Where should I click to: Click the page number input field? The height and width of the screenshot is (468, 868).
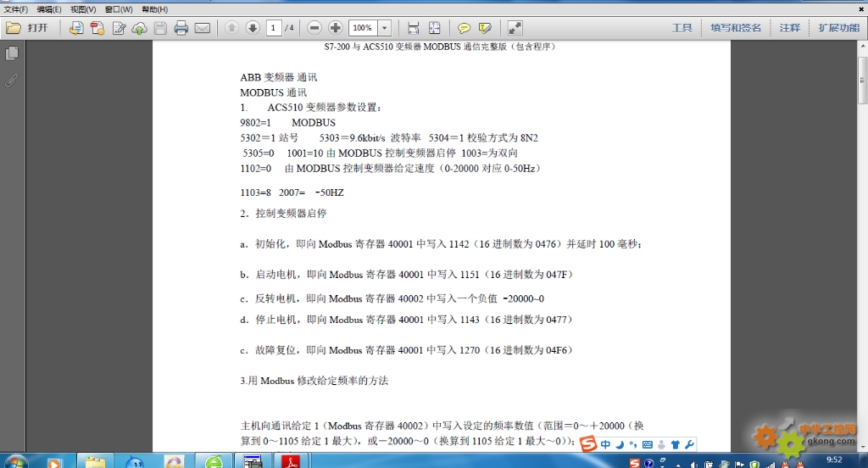(x=274, y=28)
